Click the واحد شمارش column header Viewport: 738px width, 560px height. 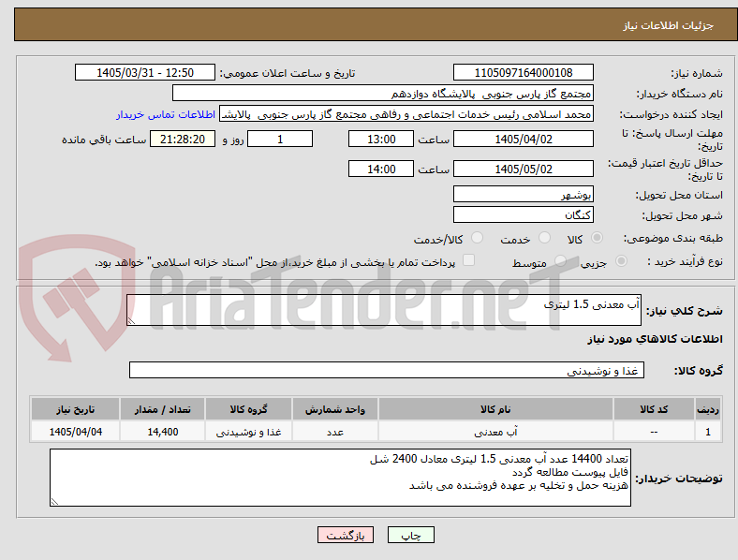pos(335,409)
